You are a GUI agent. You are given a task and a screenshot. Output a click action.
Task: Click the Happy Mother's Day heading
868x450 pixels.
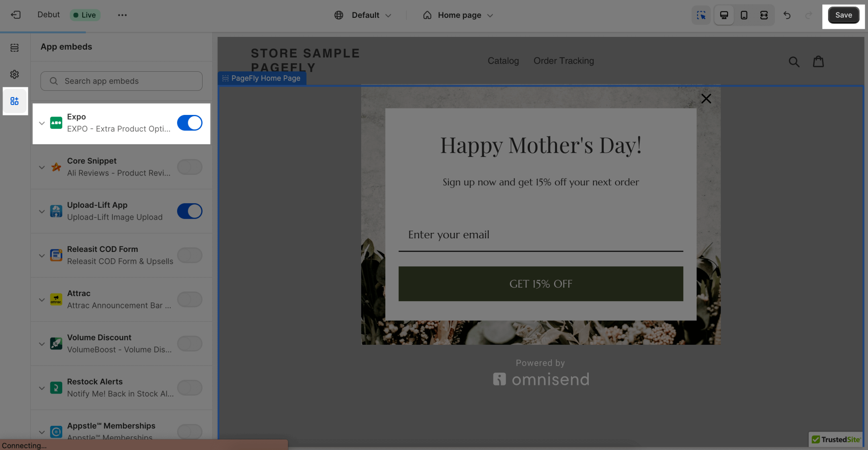[x=541, y=145]
